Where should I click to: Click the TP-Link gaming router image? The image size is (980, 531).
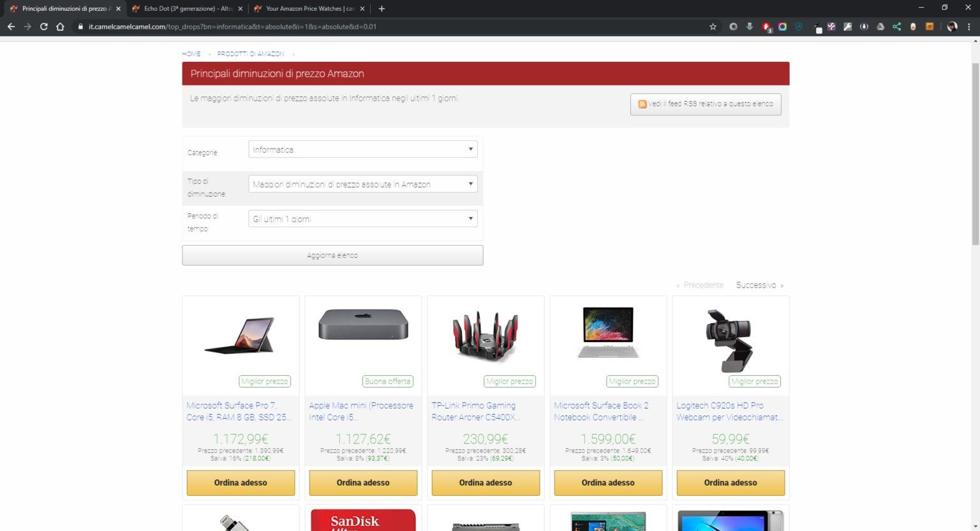pyautogui.click(x=486, y=336)
